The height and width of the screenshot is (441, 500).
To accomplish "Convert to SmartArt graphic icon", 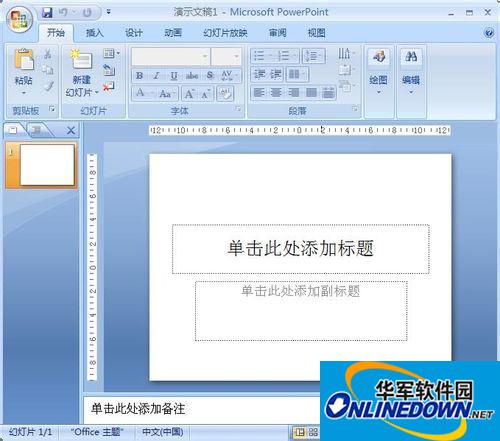I will (346, 86).
